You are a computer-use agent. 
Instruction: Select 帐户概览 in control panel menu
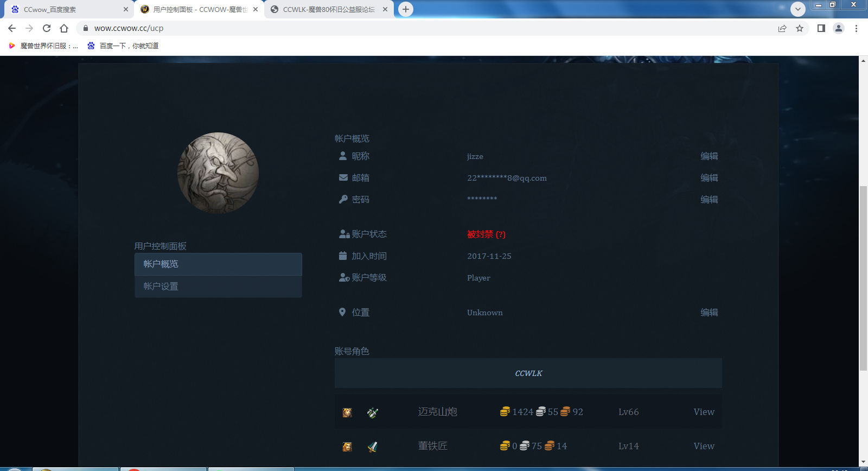pos(218,264)
